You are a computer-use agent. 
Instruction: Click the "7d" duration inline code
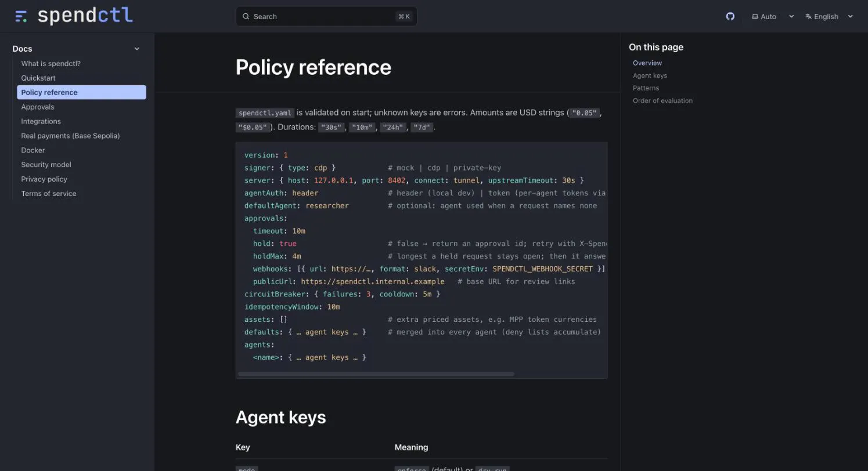click(x=422, y=127)
